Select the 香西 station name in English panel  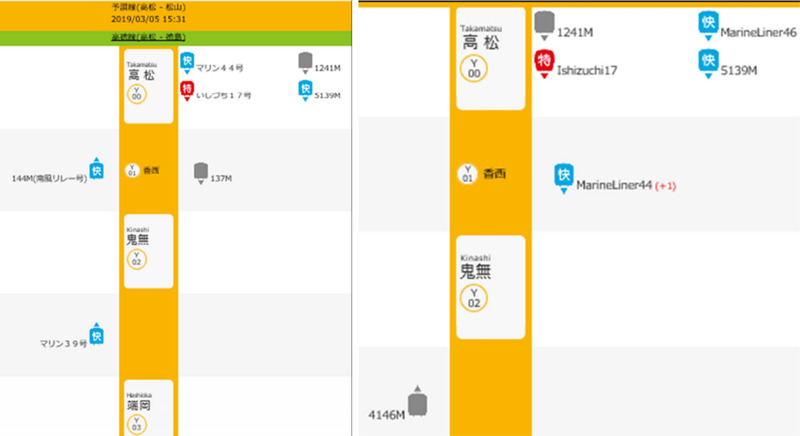point(494,174)
